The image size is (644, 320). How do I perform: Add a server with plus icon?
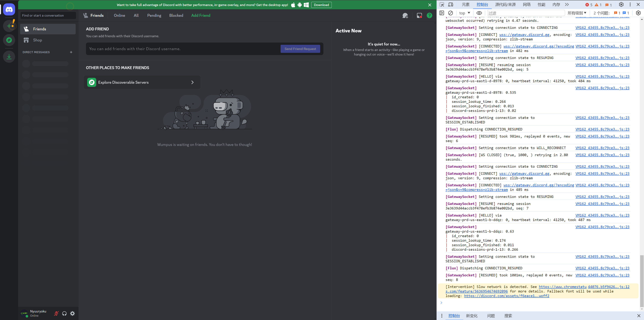pos(9,26)
